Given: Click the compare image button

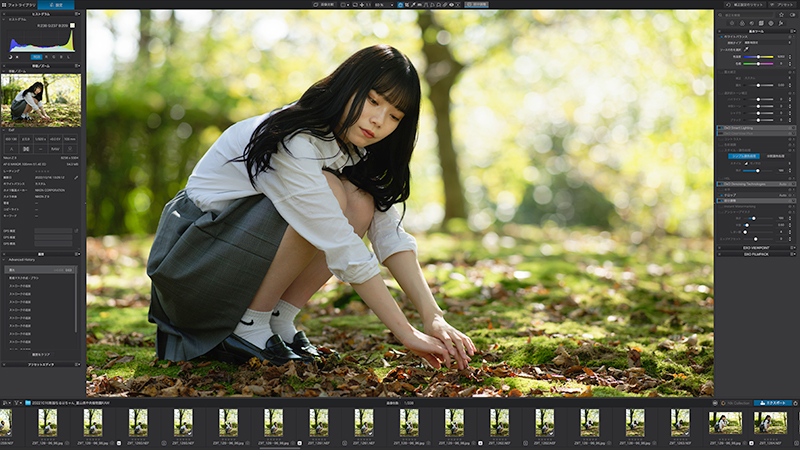Looking at the screenshot, I should [324, 5].
